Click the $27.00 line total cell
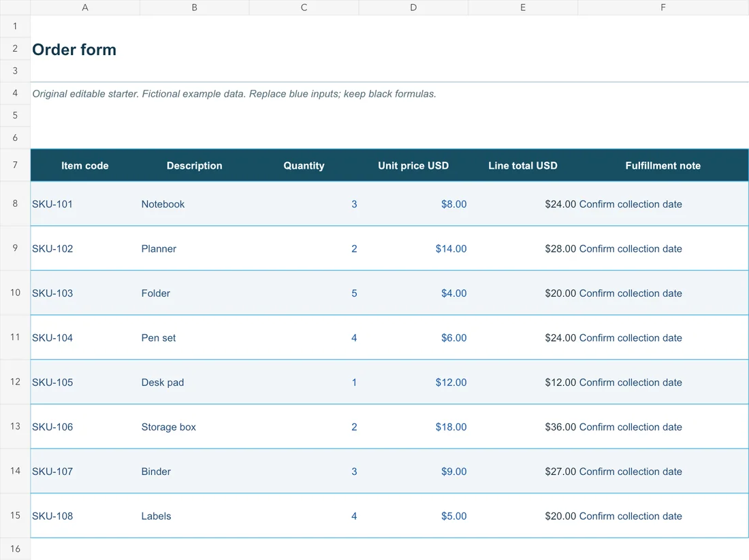 coord(522,471)
